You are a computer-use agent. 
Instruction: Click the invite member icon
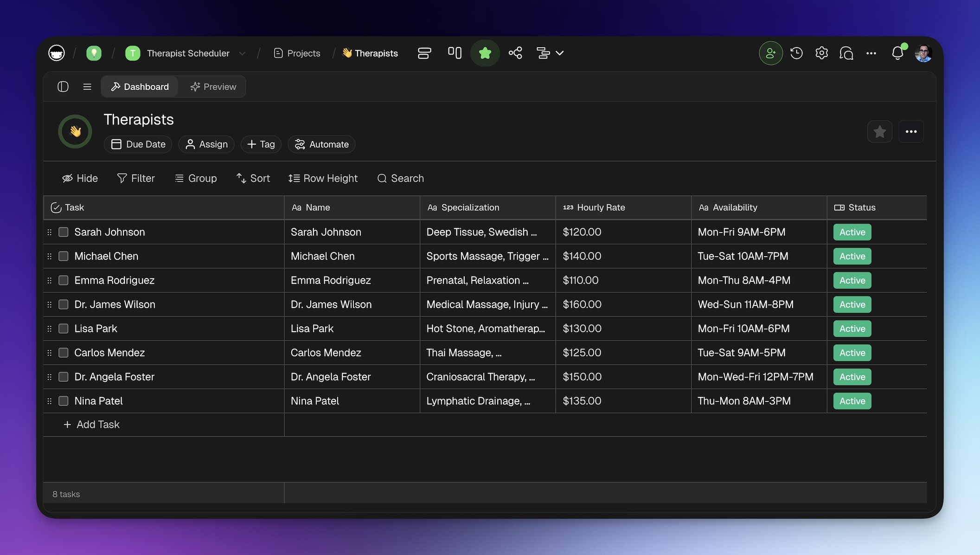tap(770, 53)
